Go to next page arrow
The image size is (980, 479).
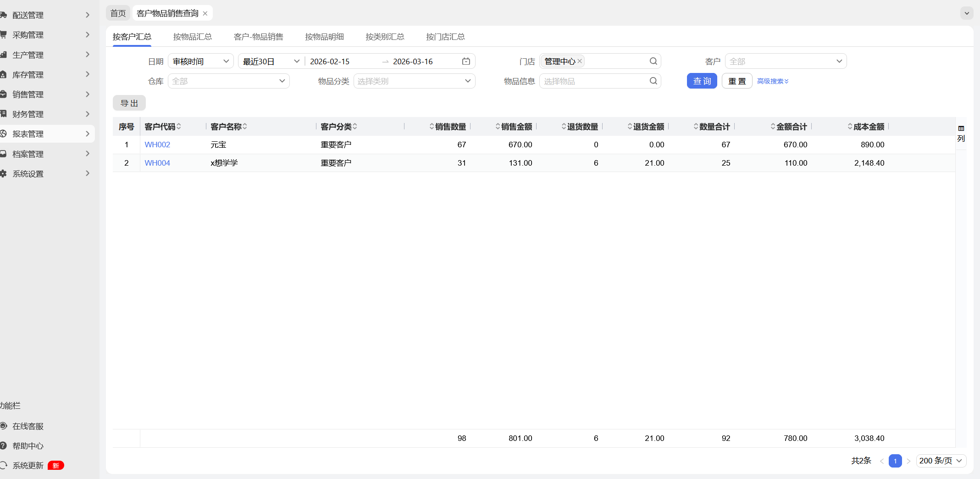click(908, 461)
